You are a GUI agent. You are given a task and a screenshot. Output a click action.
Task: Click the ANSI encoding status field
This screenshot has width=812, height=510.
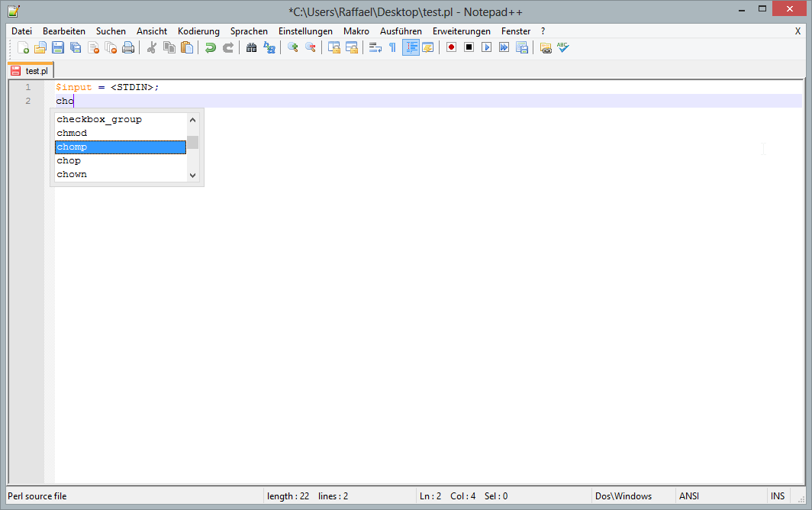688,495
